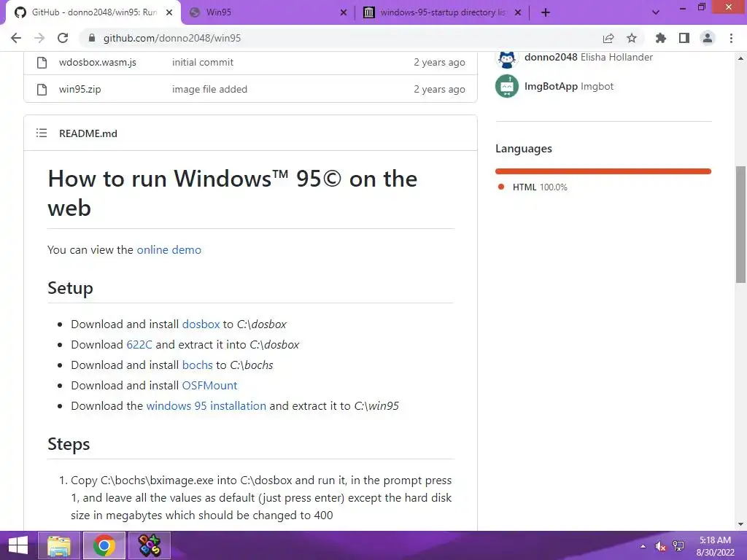
Task: Bookmark this page with star icon
Action: click(632, 38)
